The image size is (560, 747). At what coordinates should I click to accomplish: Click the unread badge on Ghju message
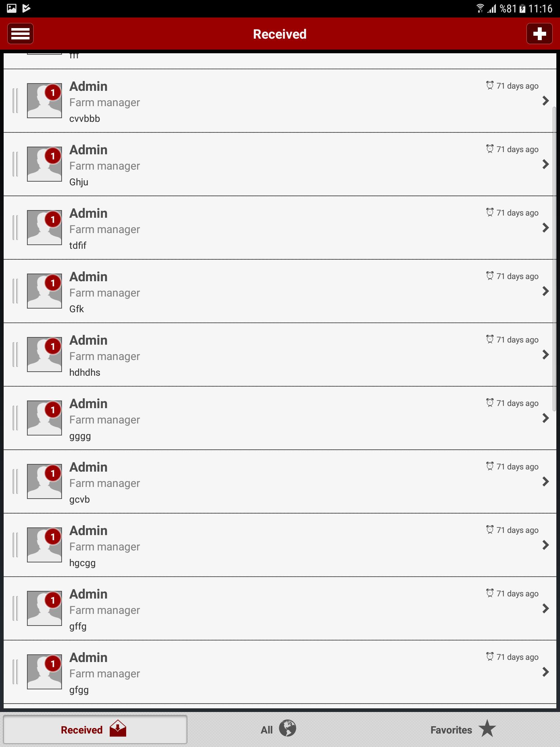click(x=53, y=156)
